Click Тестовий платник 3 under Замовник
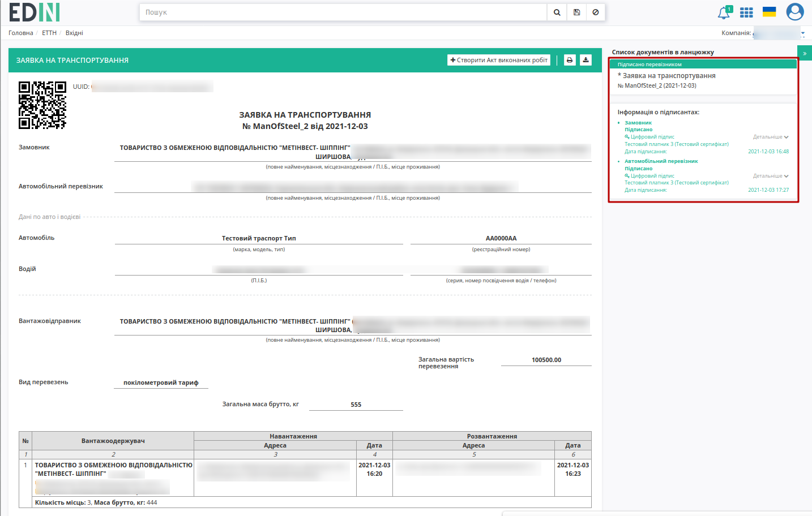Screen dimensions: 812x516 677,144
